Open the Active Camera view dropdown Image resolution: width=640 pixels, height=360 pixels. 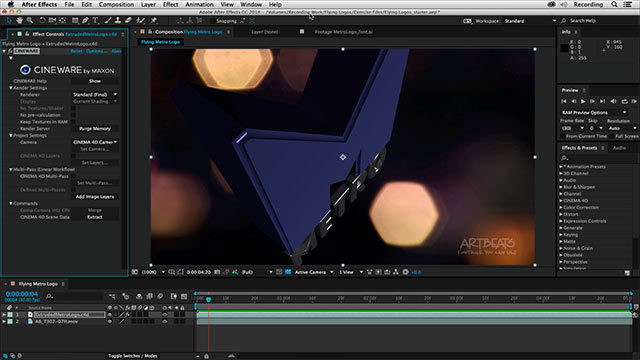point(313,272)
